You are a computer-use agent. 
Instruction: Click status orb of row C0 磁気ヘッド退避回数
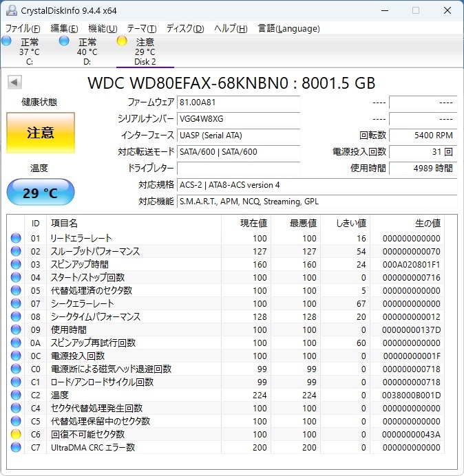tap(16, 369)
